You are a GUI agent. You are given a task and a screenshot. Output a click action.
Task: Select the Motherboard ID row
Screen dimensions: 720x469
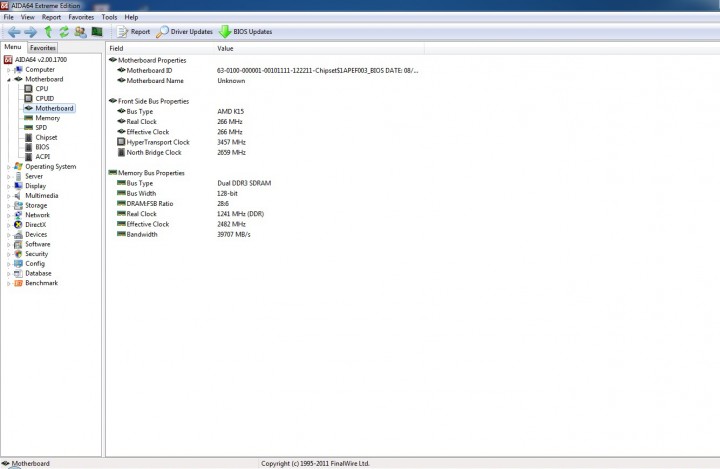pos(266,70)
